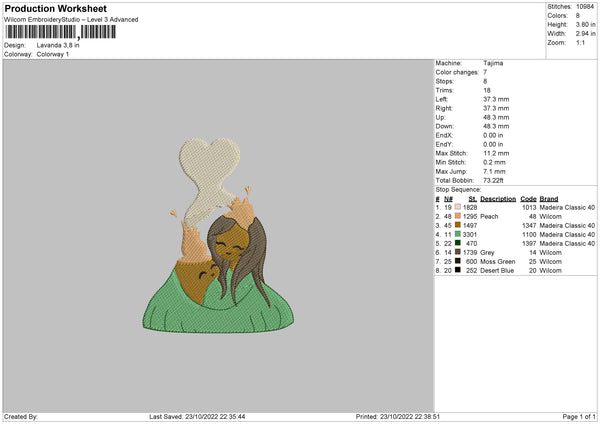The width and height of the screenshot is (600, 424).
Task: Click the Last Saved timestamp in footer
Action: click(x=196, y=416)
